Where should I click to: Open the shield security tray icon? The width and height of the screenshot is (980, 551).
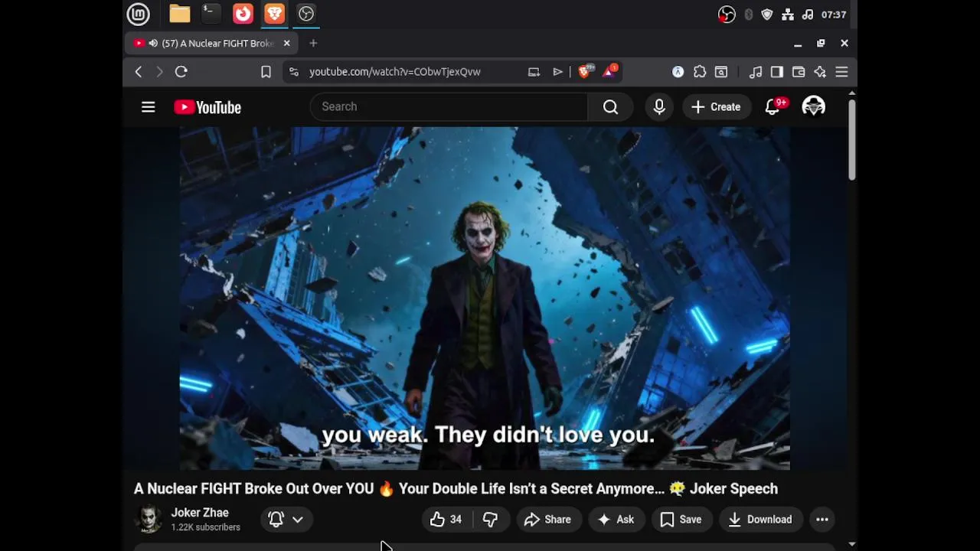pyautogui.click(x=767, y=15)
